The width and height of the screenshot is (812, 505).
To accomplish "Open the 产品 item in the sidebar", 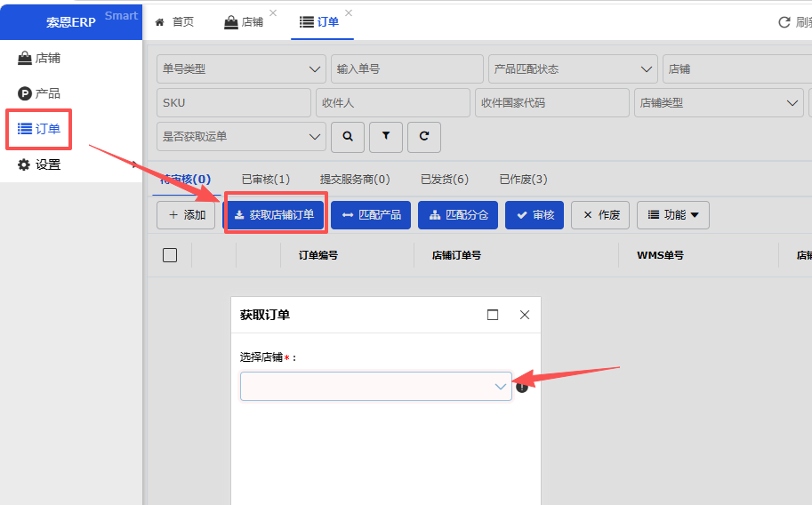I will (39, 93).
